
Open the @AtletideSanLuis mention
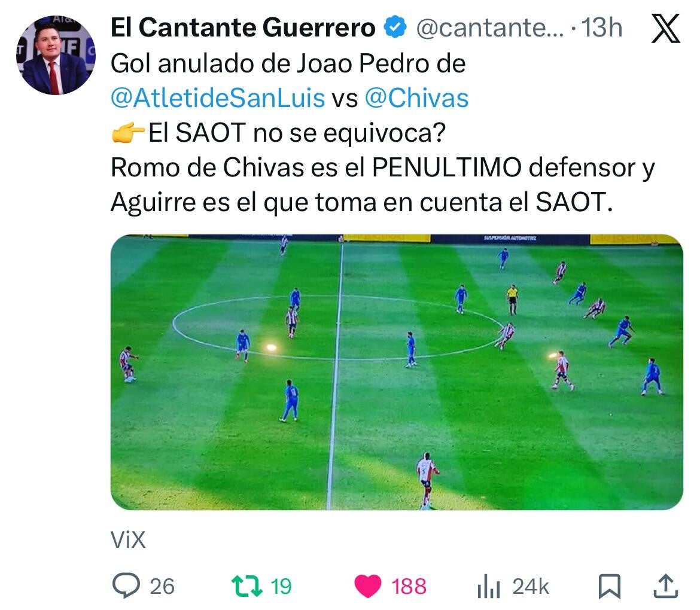(217, 98)
